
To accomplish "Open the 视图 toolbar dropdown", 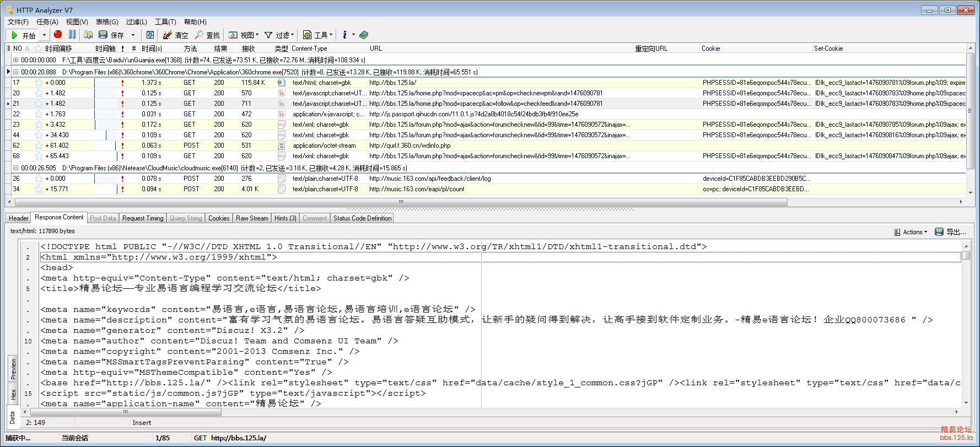I will pos(244,35).
